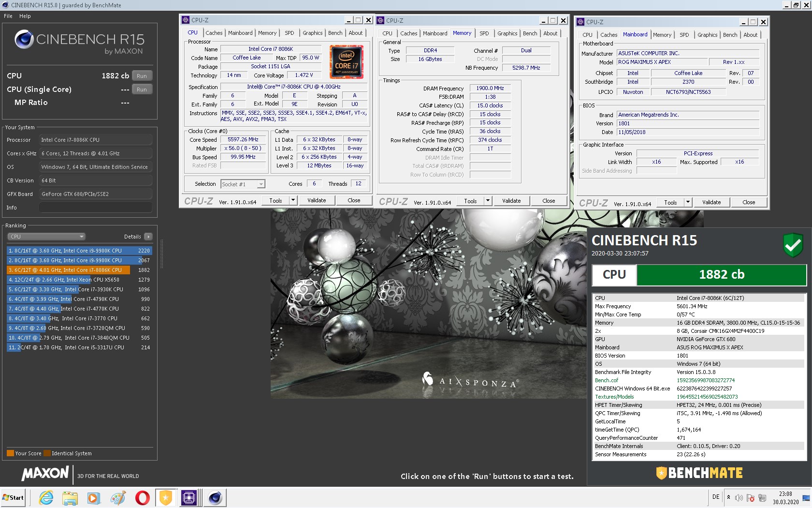The height and width of the screenshot is (508, 812).
Task: Open Tools dropdown arrow in Mainboard CPU-Z
Action: [688, 202]
